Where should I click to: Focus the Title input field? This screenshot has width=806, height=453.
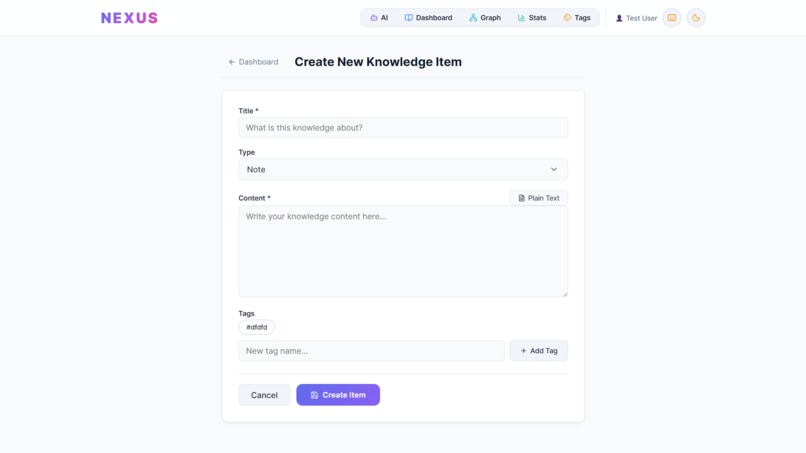coord(403,128)
